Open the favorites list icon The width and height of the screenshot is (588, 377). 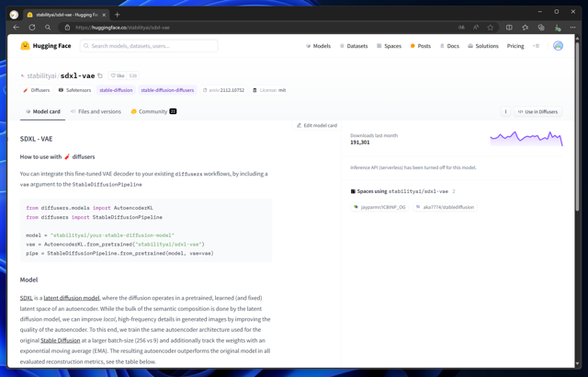pyautogui.click(x=525, y=28)
